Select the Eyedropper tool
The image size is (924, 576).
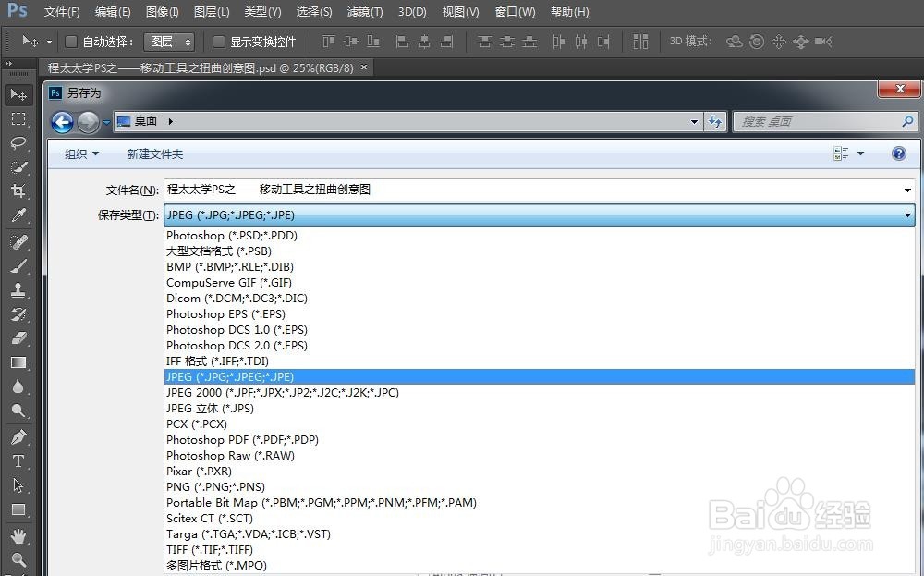(18, 215)
